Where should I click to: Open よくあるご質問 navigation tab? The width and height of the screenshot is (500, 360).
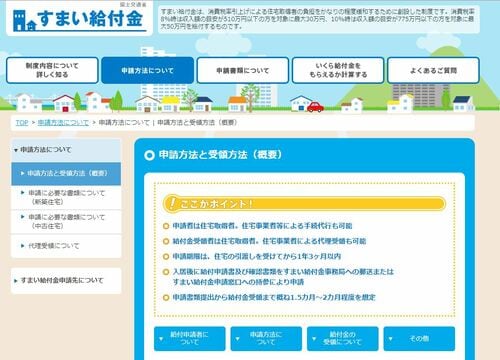[433, 70]
